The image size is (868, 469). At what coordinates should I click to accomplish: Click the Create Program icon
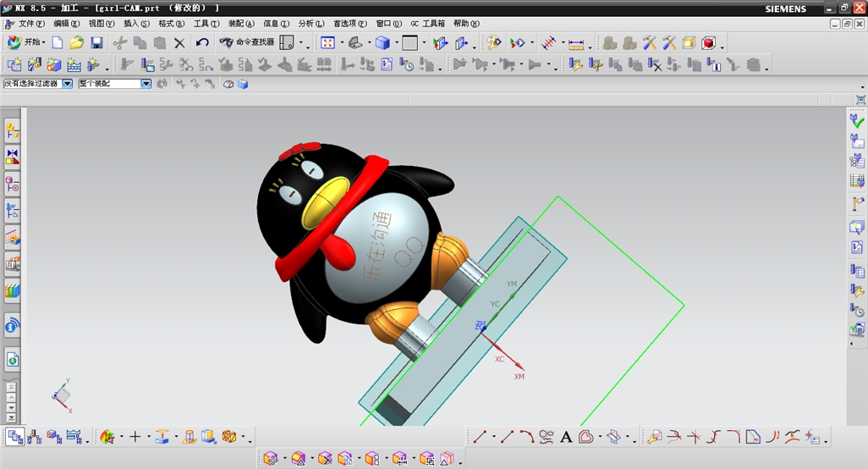point(14,65)
